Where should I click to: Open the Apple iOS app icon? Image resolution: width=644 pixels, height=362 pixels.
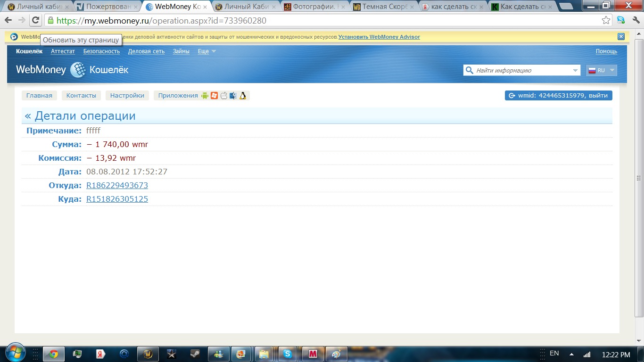click(224, 95)
